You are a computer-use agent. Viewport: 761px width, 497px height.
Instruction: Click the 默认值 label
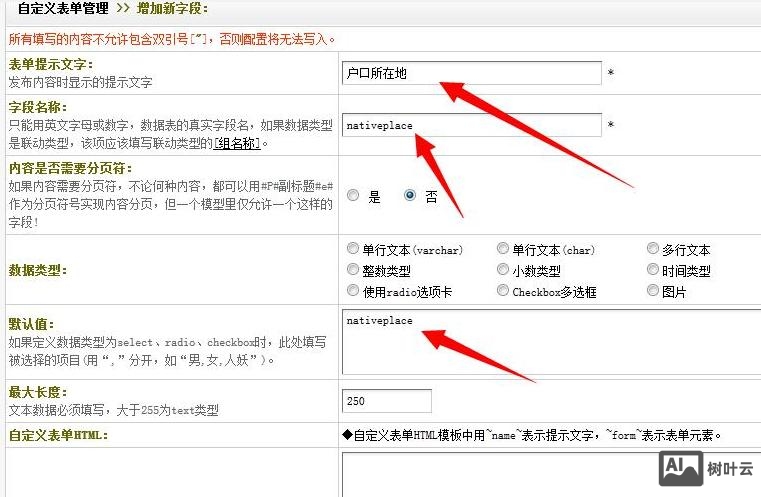coord(32,324)
